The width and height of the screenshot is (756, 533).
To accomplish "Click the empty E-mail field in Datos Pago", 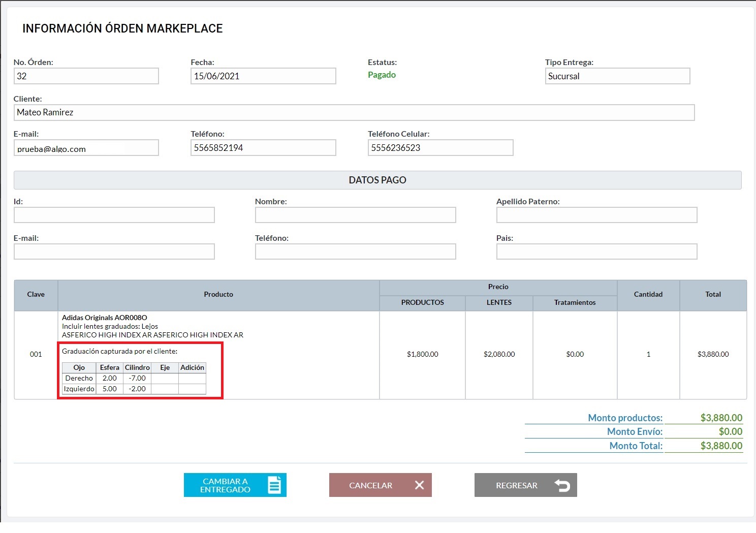I will [x=114, y=252].
